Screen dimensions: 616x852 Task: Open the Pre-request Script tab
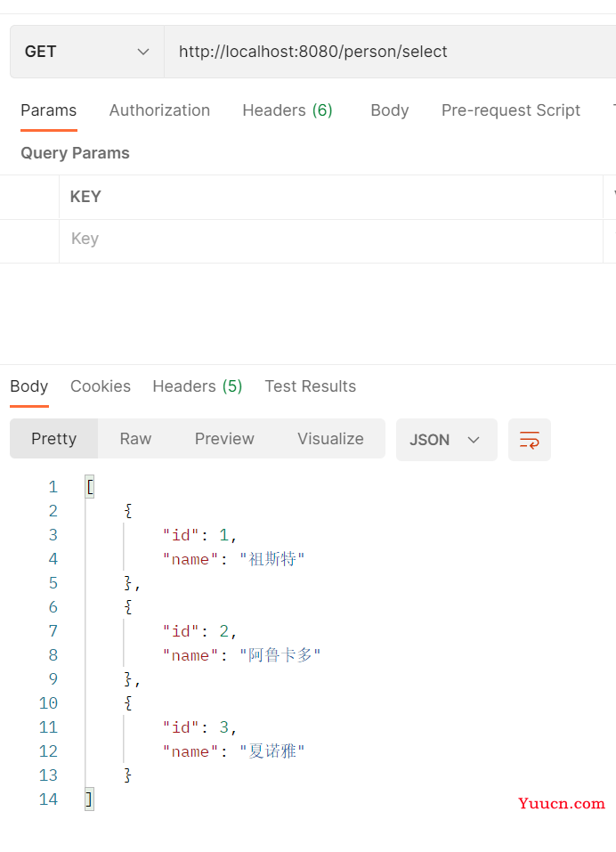511,110
